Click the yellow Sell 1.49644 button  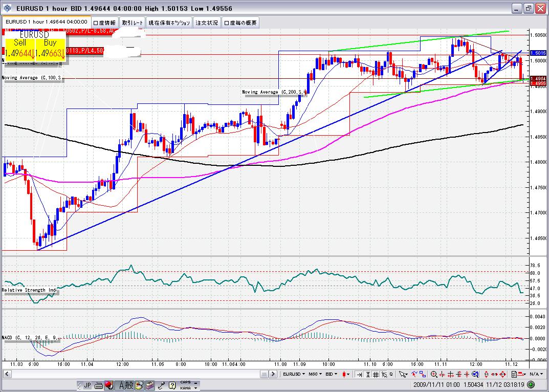pyautogui.click(x=20, y=49)
